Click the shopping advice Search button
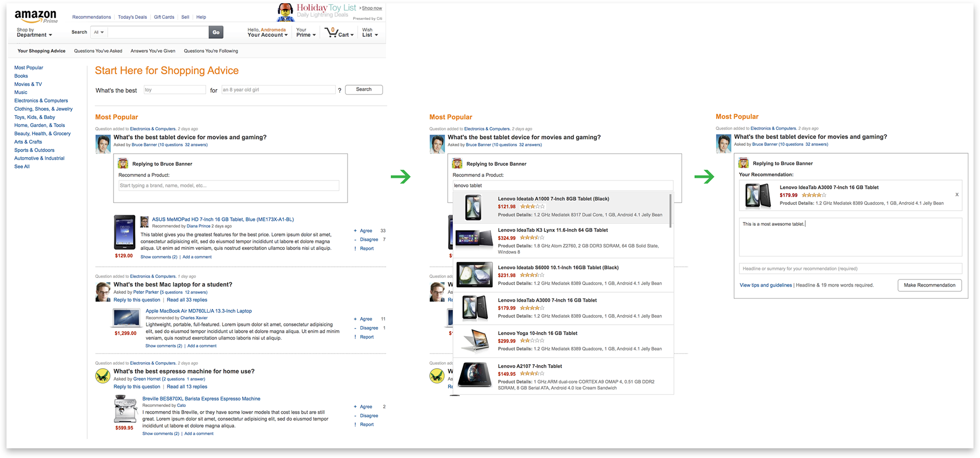Viewport: 980px width, 458px height. pyautogui.click(x=364, y=89)
